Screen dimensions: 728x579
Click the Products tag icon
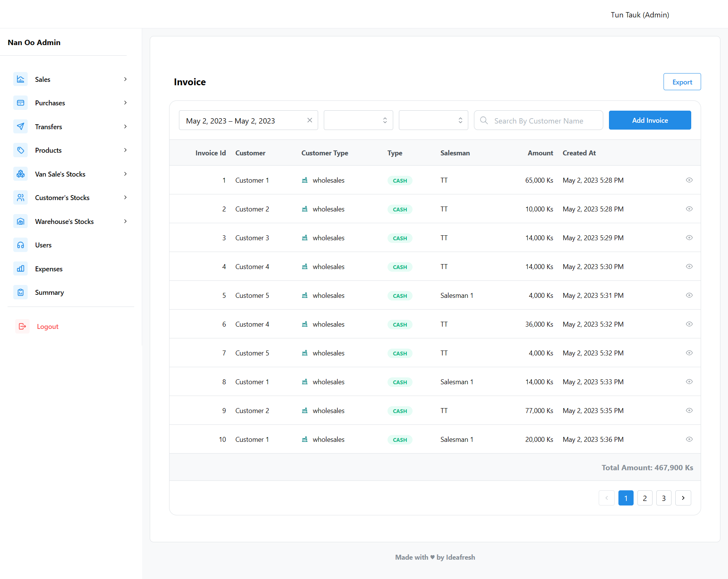click(20, 150)
